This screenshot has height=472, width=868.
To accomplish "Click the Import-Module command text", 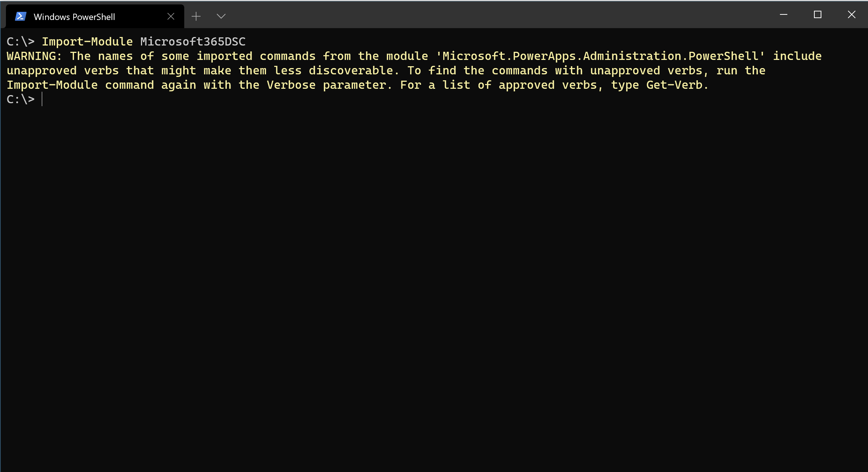I will click(87, 41).
